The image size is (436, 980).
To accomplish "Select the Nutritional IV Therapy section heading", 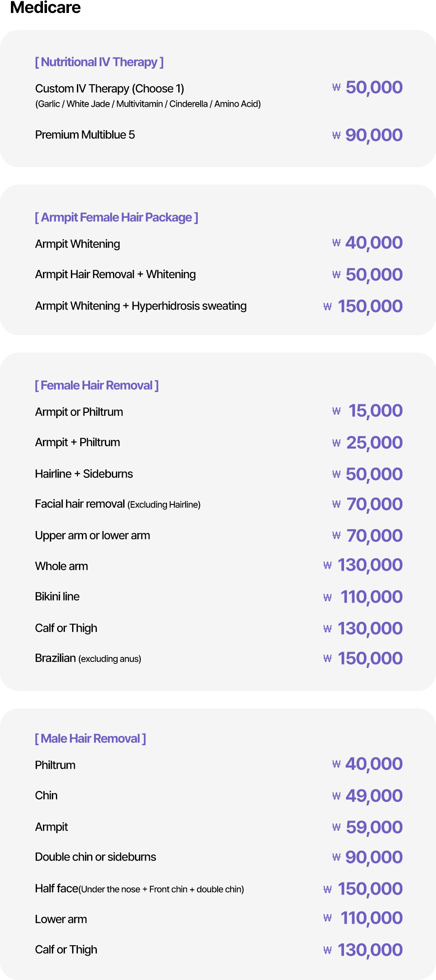I will (99, 62).
